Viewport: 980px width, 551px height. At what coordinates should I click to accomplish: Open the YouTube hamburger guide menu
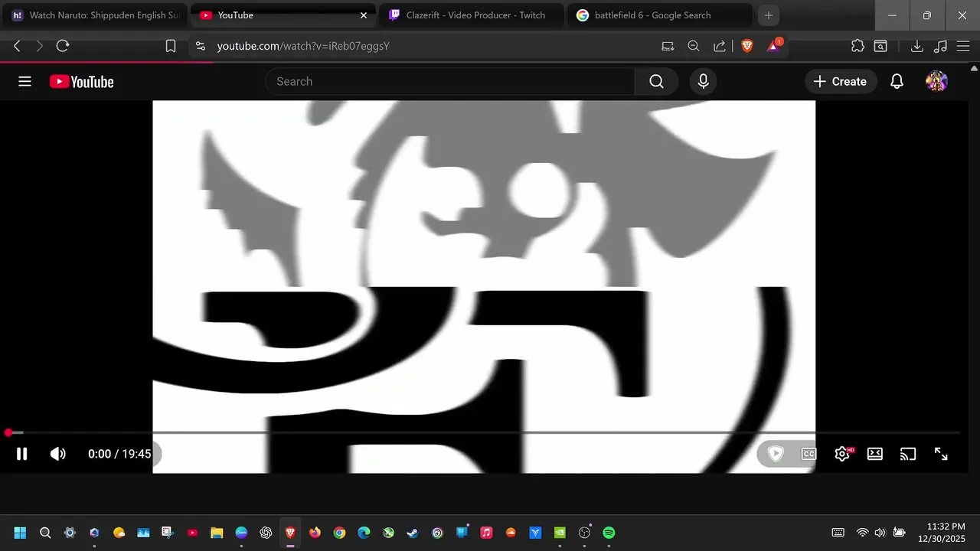24,81
